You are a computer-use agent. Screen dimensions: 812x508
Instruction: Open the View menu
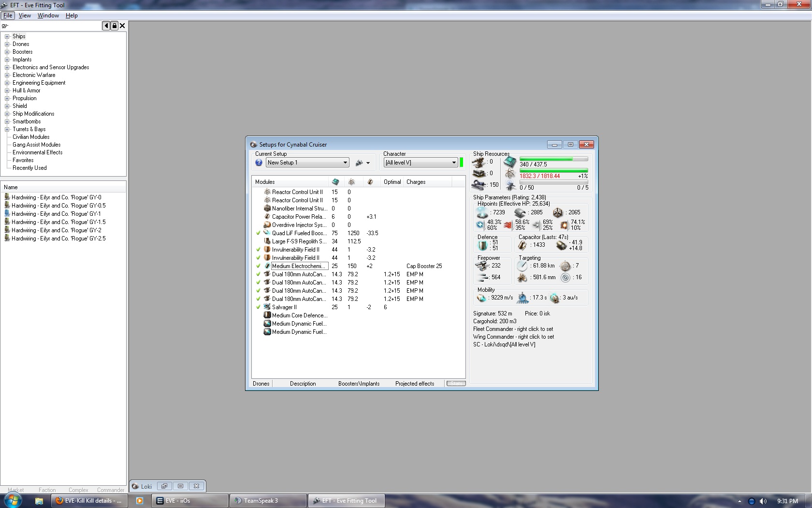[x=25, y=15]
